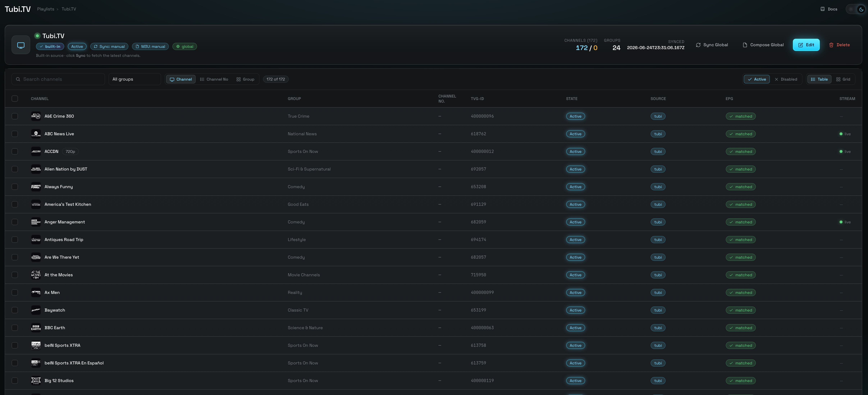868x395 pixels.
Task: Click the Are We There Yet logo
Action: 36,257
